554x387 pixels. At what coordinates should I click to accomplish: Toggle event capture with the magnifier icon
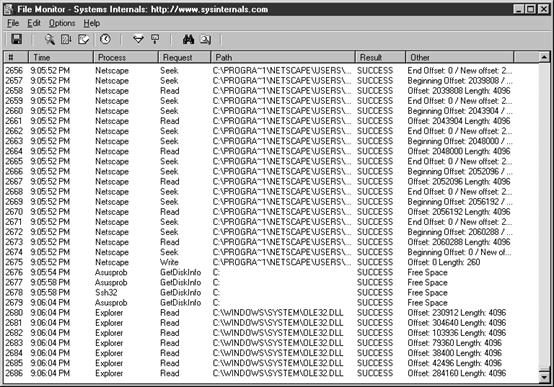(49, 39)
